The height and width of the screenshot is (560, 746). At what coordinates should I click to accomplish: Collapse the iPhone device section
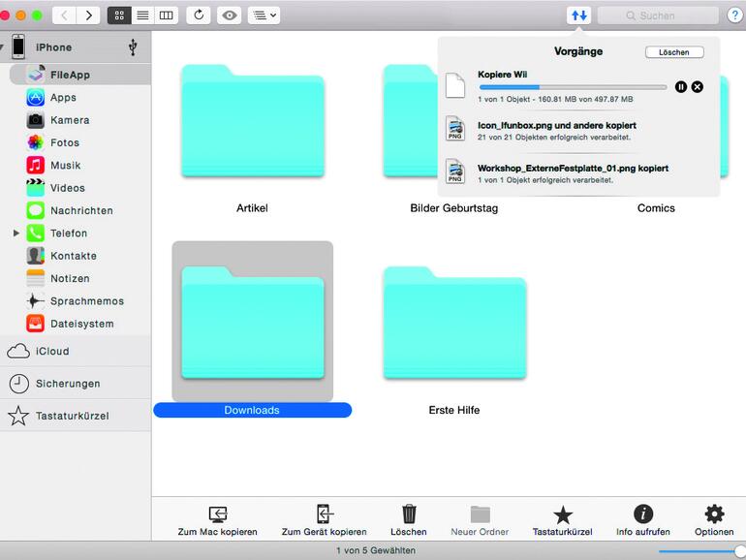point(3,47)
